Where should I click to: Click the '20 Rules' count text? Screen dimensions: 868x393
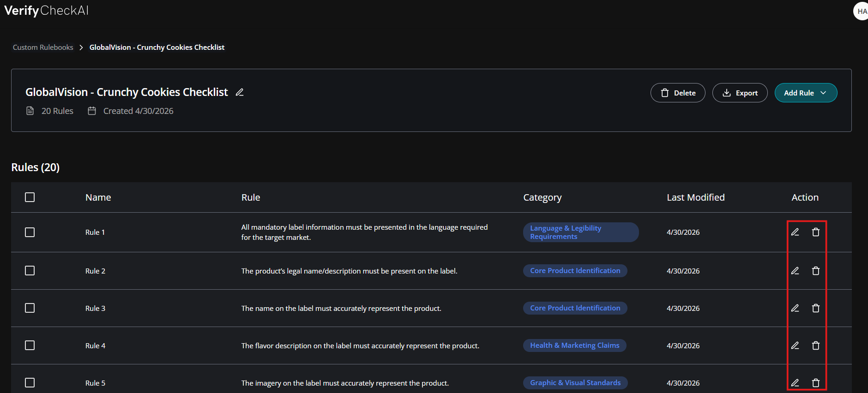tap(57, 111)
